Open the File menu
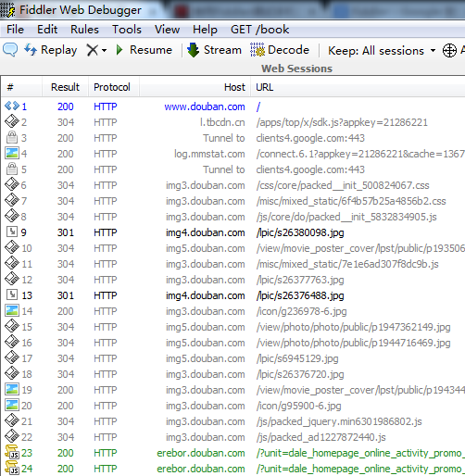The height and width of the screenshot is (476, 465). [x=15, y=30]
